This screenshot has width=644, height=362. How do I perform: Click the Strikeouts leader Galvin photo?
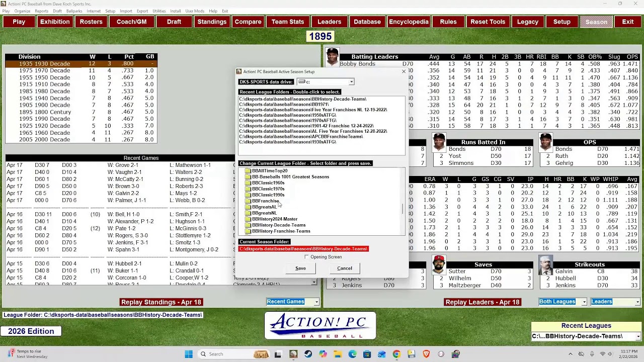545,265
